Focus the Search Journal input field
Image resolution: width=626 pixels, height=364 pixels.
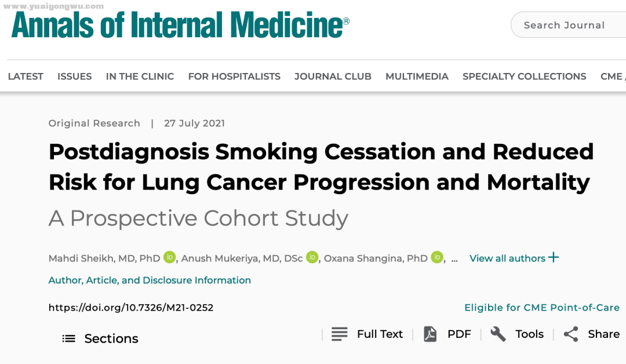(569, 25)
